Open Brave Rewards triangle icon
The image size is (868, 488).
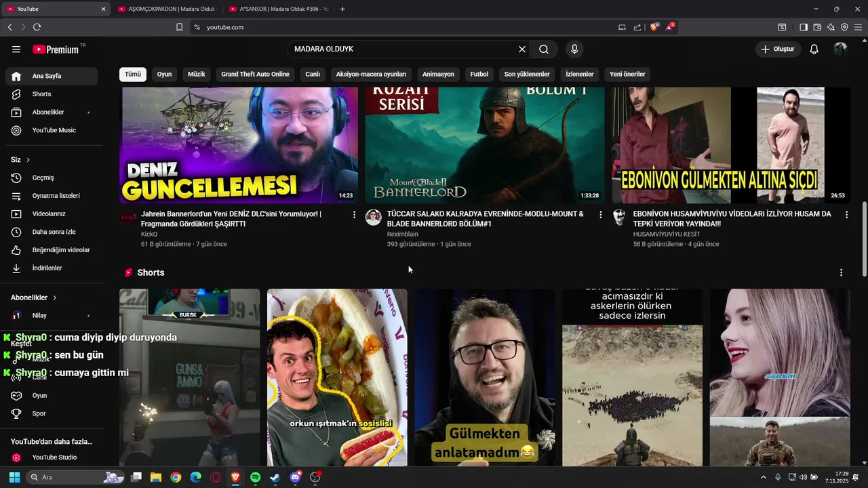coord(670,27)
